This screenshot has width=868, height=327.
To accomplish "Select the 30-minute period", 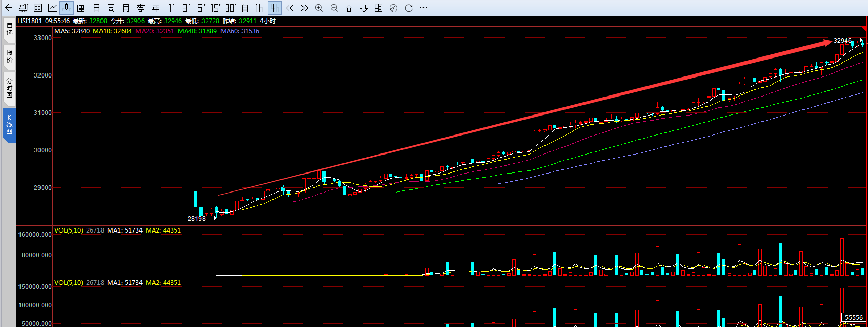I will click(230, 8).
